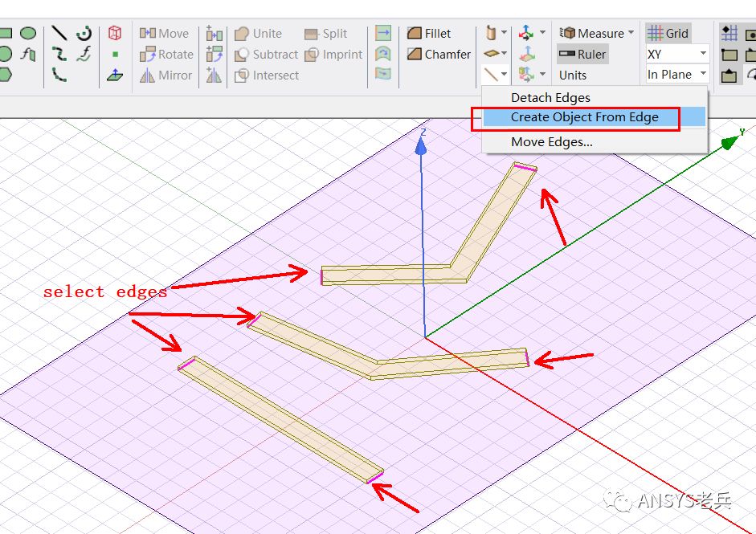Open the In Plane movement mode dropdown
Screen dimensions: 756x534
[x=677, y=75]
